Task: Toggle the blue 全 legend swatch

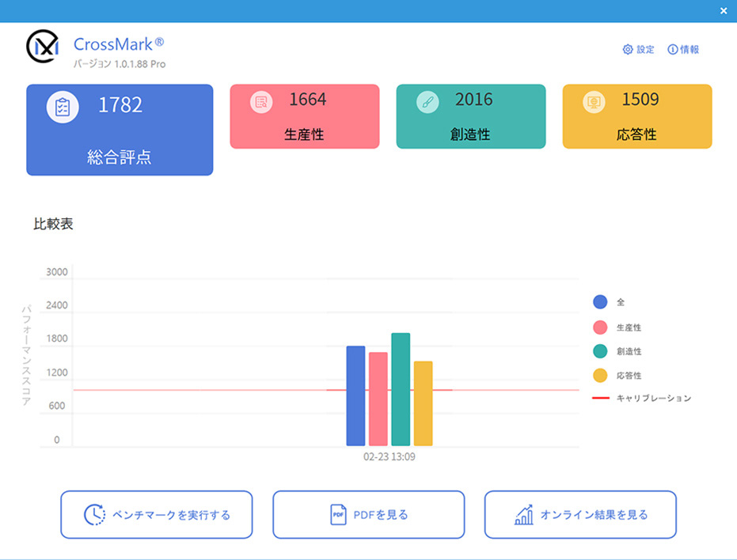Action: tap(600, 302)
